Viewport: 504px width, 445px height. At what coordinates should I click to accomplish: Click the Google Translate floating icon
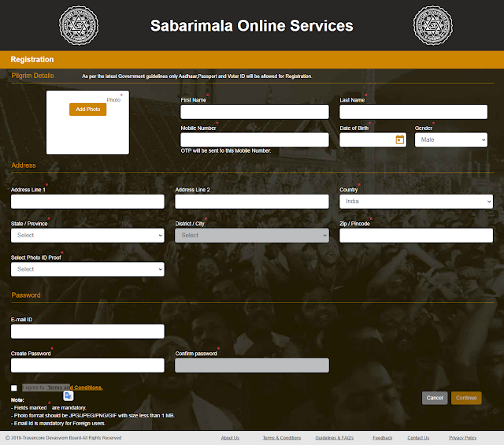point(69,395)
